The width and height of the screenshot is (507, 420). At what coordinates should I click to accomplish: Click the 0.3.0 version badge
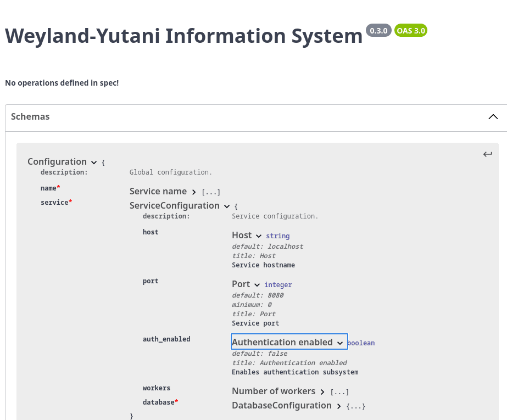point(378,30)
